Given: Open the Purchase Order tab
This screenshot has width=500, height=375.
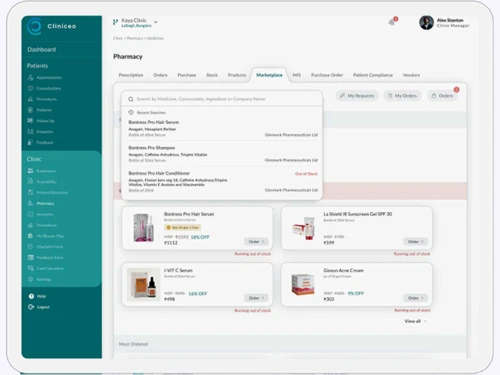Looking at the screenshot, I should (327, 75).
